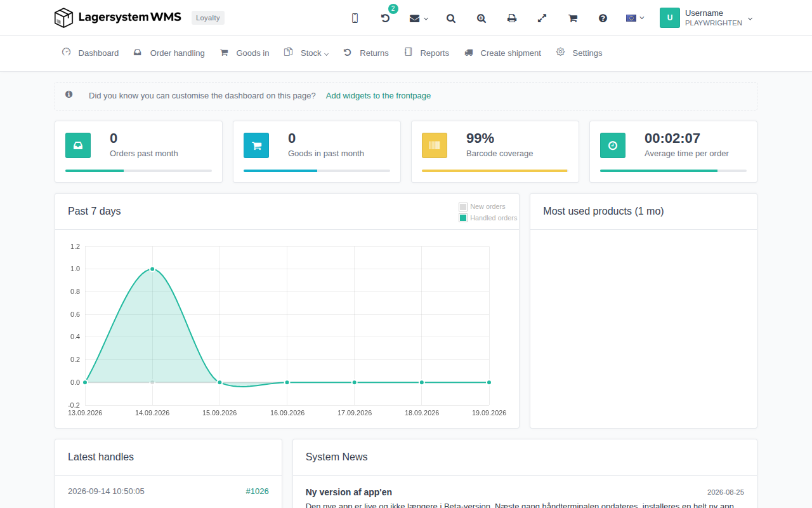This screenshot has height=508, width=812.
Task: Click the printer icon
Action: coord(512,18)
